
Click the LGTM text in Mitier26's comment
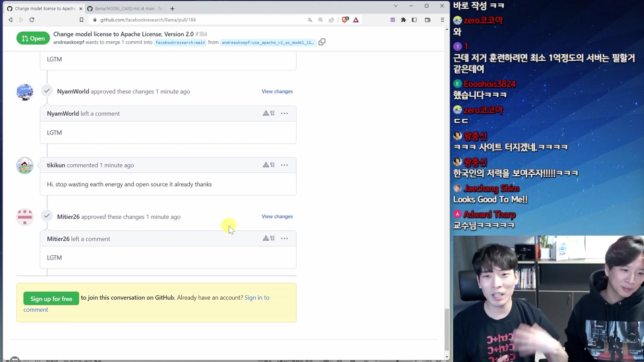[55, 258]
